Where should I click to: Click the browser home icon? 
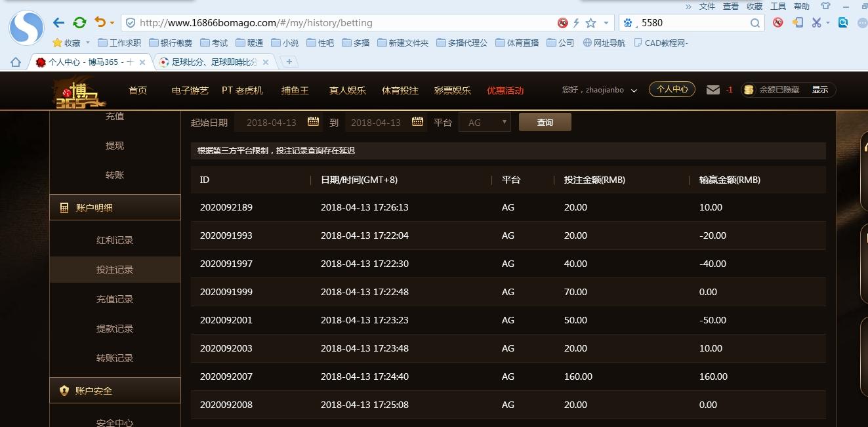[16, 62]
